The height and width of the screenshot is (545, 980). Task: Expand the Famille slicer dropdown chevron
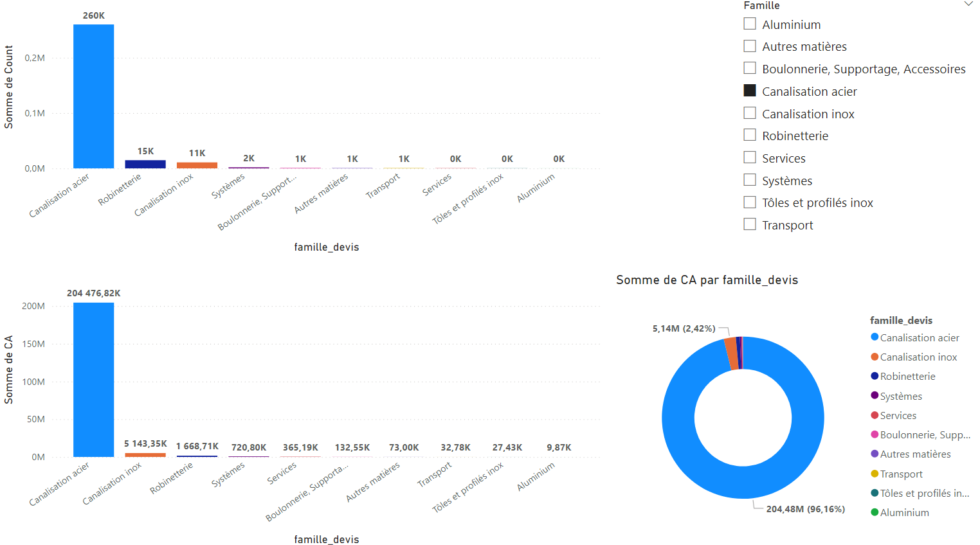968,4
